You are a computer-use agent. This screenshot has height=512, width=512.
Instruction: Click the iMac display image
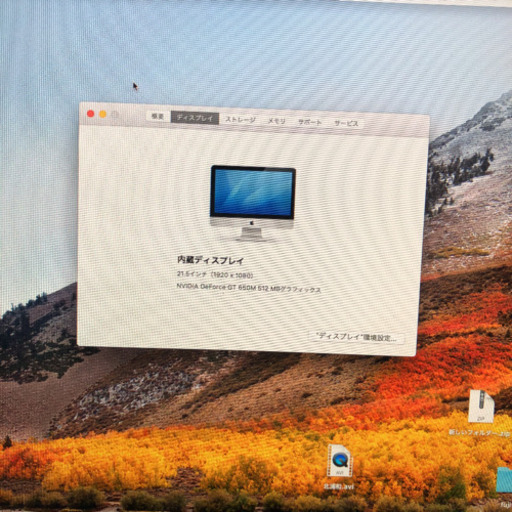coord(252,203)
